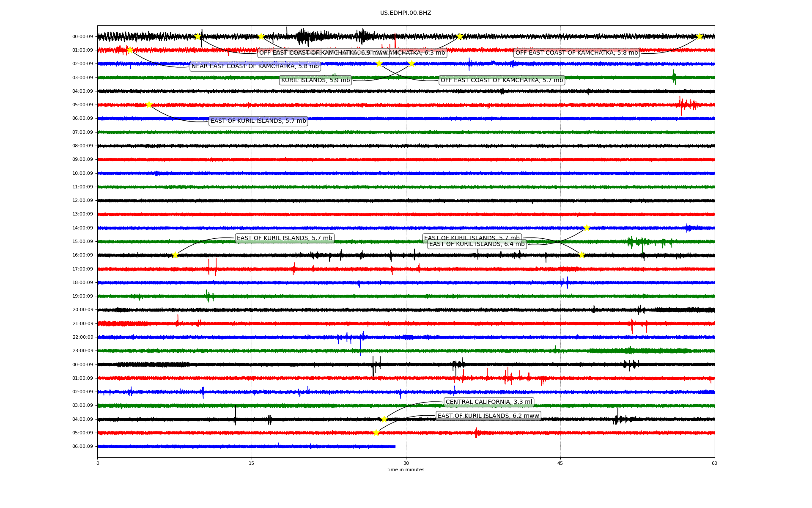The width and height of the screenshot is (812, 508).
Task: Click the 23:00:09 trace time label
Action: coord(82,351)
